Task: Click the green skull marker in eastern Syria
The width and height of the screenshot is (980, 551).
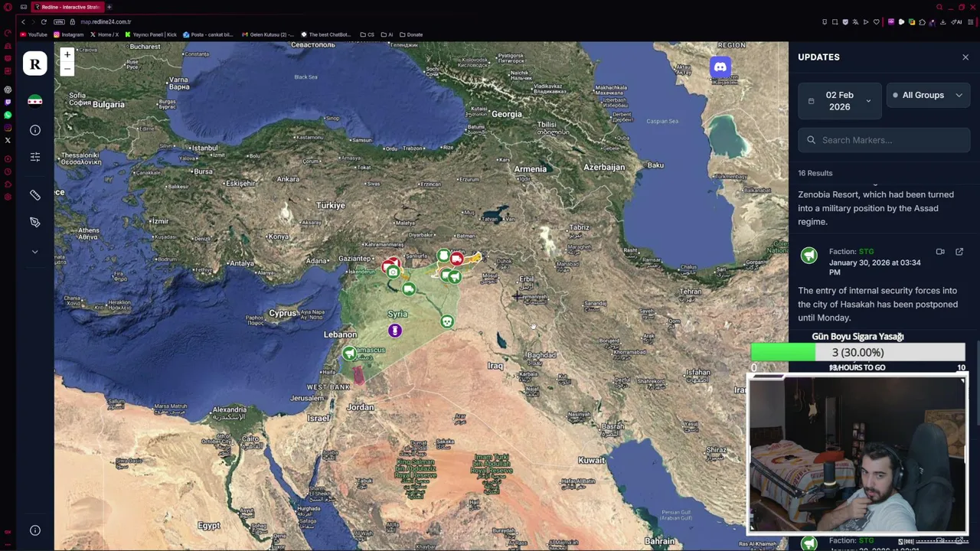Action: [447, 321]
